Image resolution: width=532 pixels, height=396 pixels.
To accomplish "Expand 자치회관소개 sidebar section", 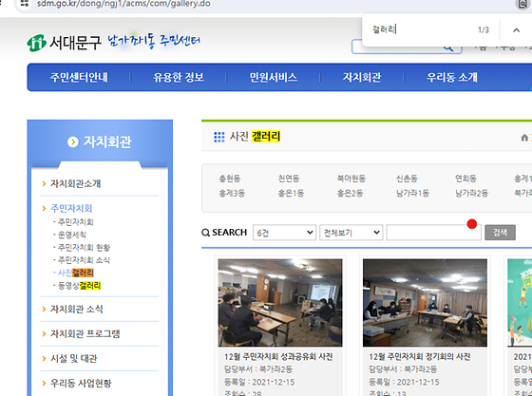I will [x=75, y=184].
